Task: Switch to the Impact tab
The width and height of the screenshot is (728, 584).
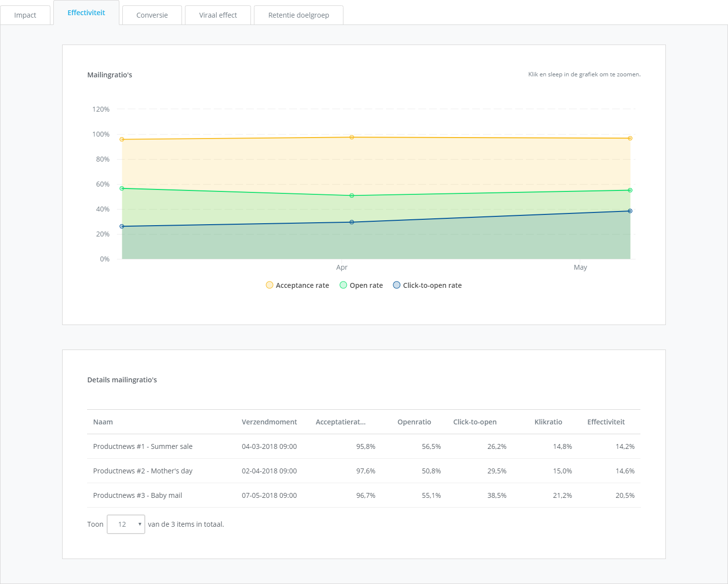Action: 25,15
